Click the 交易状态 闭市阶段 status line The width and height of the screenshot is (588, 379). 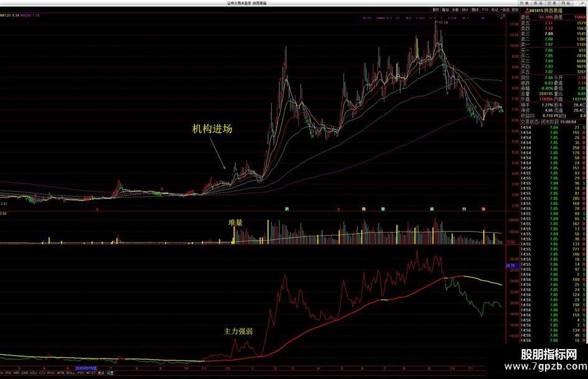tap(548, 121)
